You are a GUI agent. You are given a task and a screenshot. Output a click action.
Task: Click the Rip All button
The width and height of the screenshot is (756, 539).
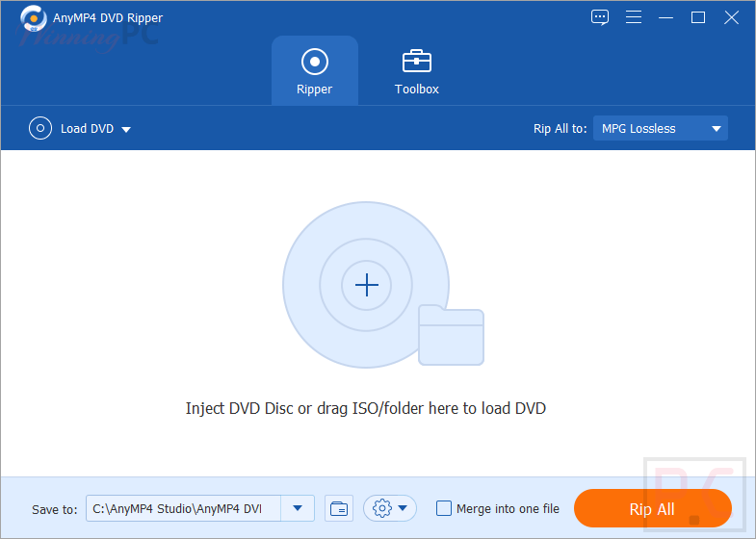coord(652,508)
